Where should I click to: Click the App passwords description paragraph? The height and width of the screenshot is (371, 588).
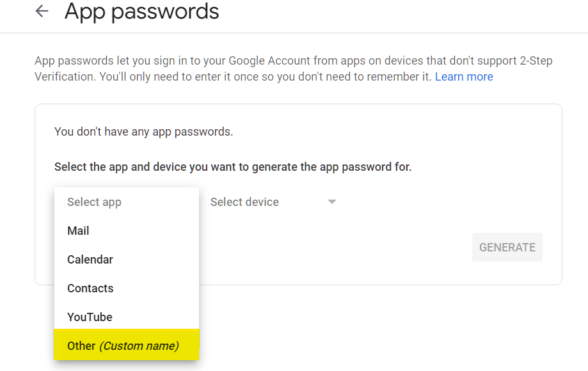coord(294,68)
